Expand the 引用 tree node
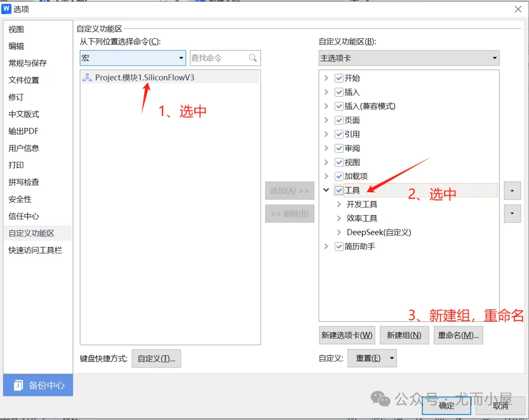529x420 pixels. pos(326,134)
